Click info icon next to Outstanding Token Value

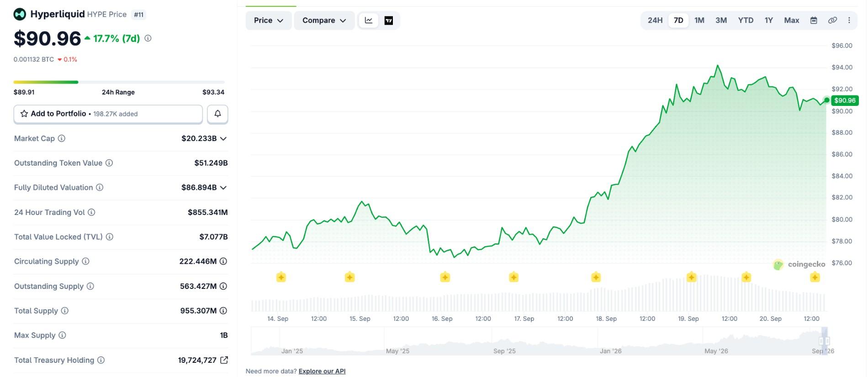tap(109, 163)
